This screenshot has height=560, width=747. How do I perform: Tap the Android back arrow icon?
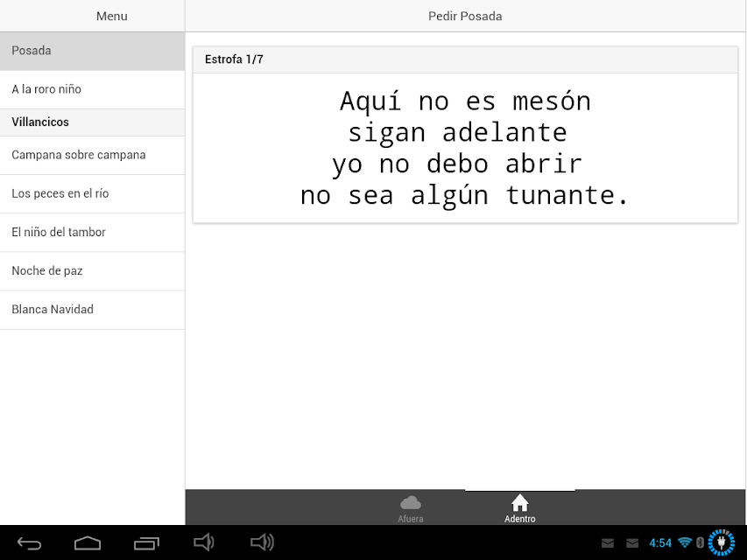30,542
